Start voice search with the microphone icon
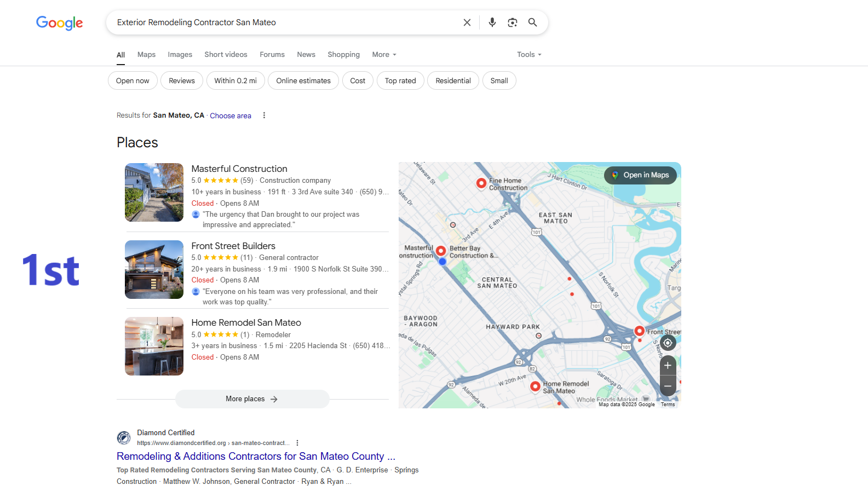868x491 pixels. [492, 22]
